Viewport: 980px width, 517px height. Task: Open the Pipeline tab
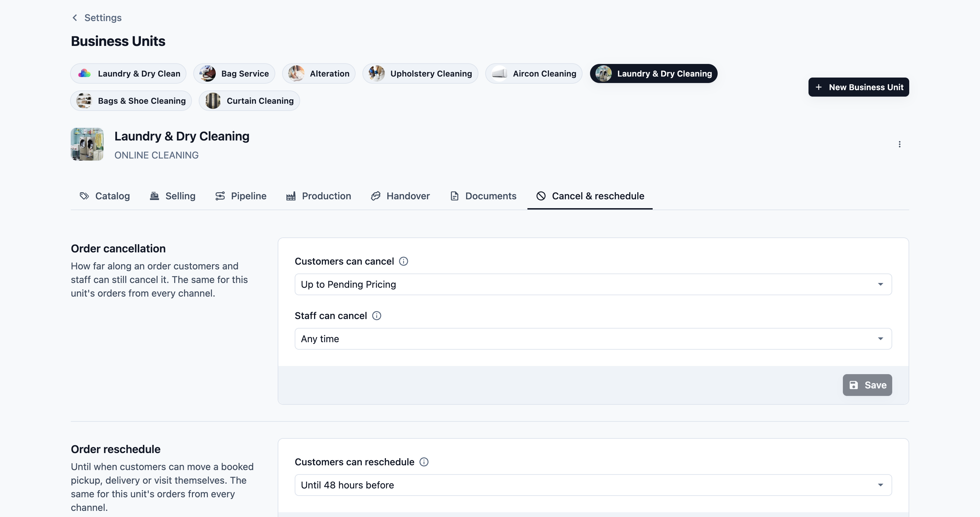241,196
